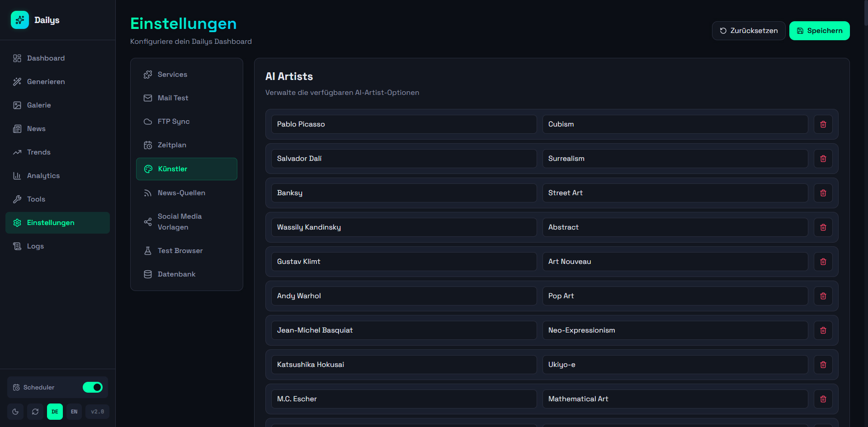Click the Dailys logo icon
Viewport: 868px width, 427px height.
point(20,20)
